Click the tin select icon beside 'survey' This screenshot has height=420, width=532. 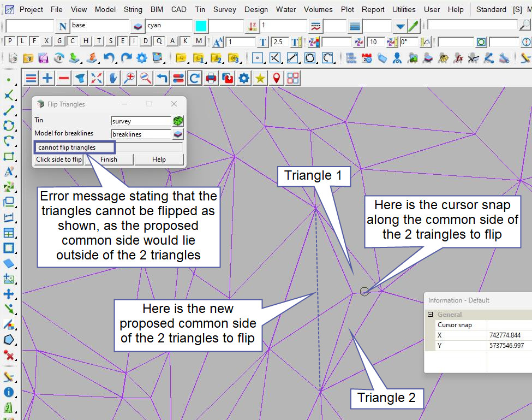[178, 121]
